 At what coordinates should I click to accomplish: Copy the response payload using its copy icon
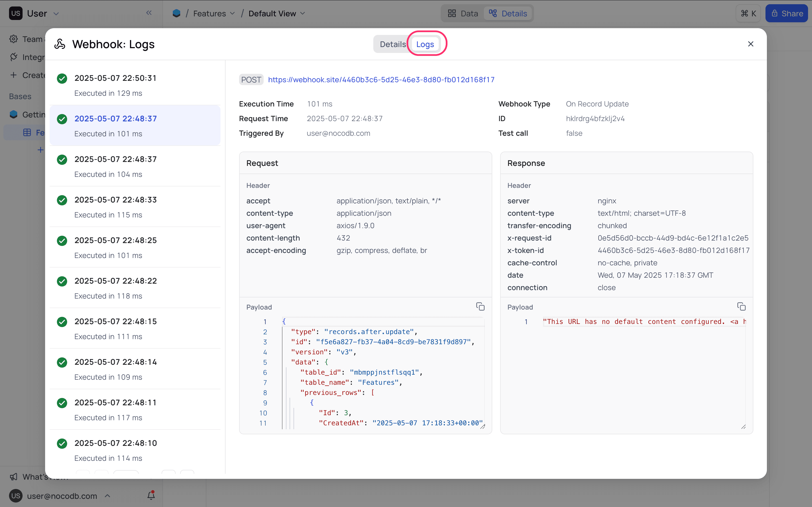[741, 306]
